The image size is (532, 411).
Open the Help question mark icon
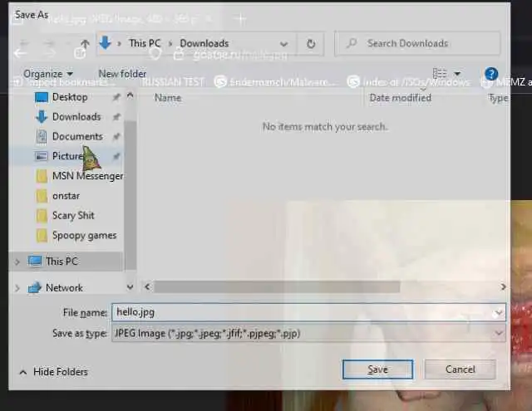pyautogui.click(x=491, y=74)
